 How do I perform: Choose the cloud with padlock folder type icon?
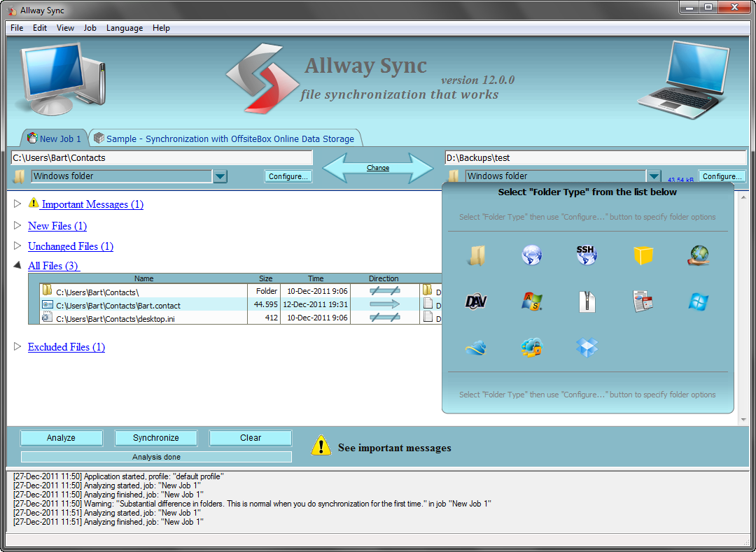pos(532,347)
